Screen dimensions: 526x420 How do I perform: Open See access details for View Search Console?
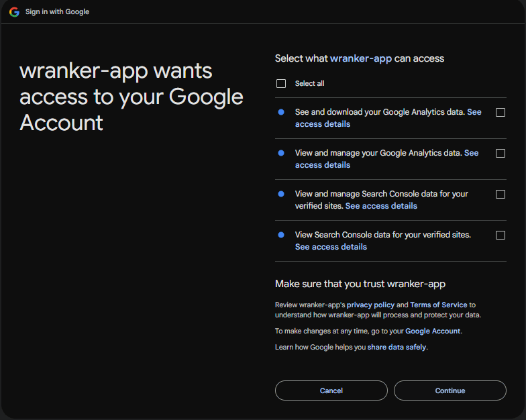[x=331, y=247]
